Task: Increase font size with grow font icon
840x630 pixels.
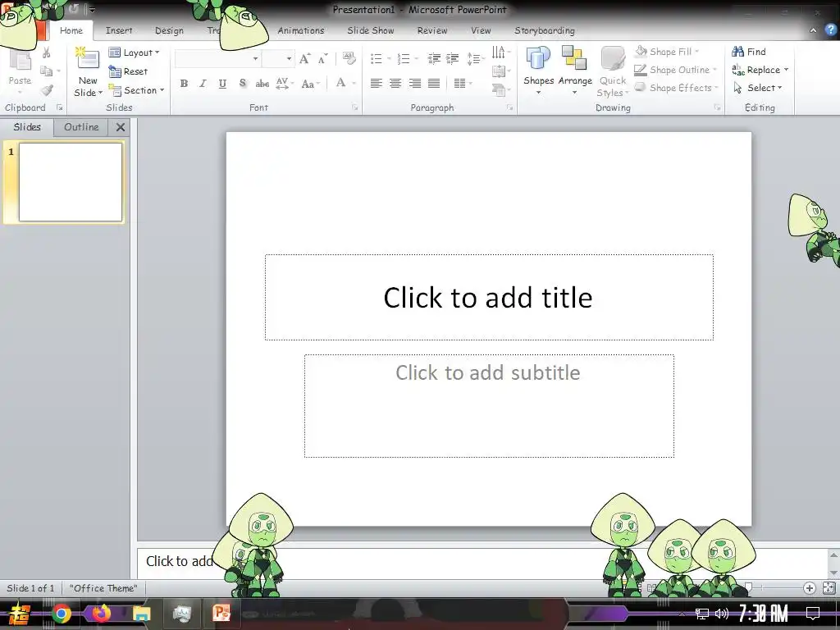Action: (x=304, y=58)
